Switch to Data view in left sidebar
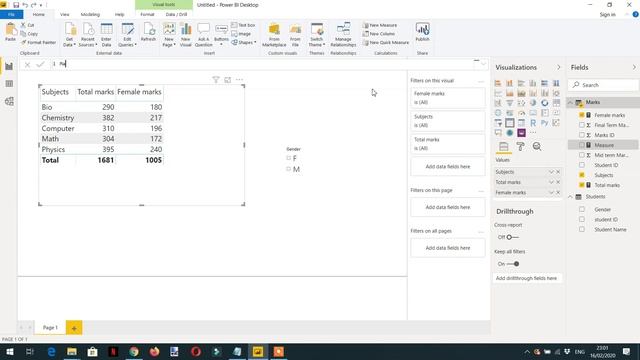Image resolution: width=640 pixels, height=360 pixels. click(9, 84)
